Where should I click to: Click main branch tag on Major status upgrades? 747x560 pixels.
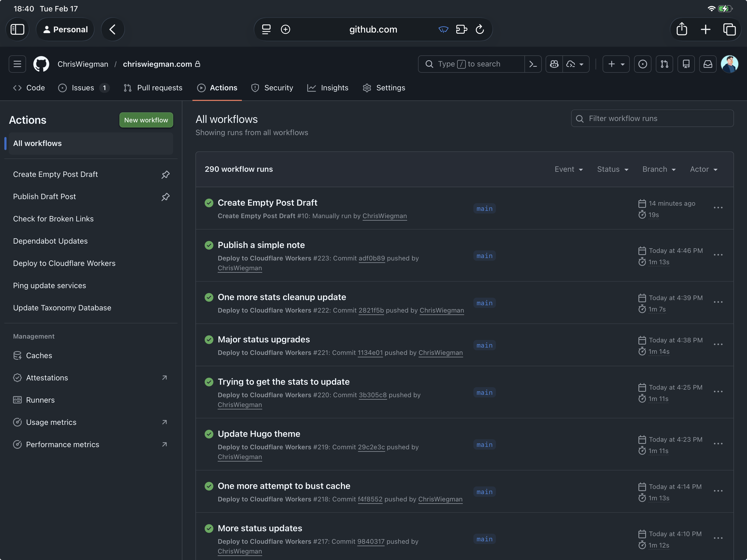[484, 345]
